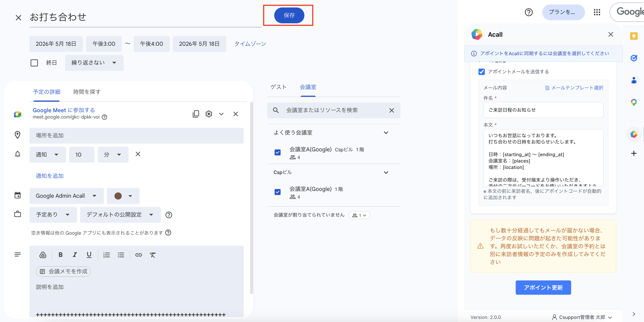Switch to the 会議室 tab
Viewport: 644px width, 322px height.
coord(308,87)
